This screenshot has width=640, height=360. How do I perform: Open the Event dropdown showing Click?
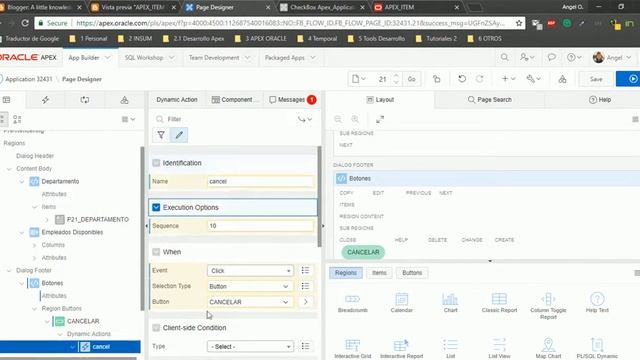pyautogui.click(x=250, y=271)
